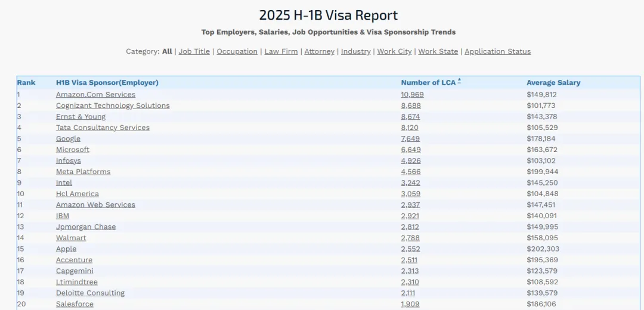
Task: Sort by Number of LCA header
Action: (428, 82)
